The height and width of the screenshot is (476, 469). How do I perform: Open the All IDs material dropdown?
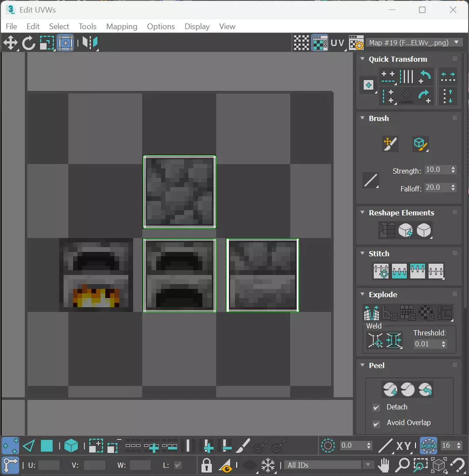[328, 465]
